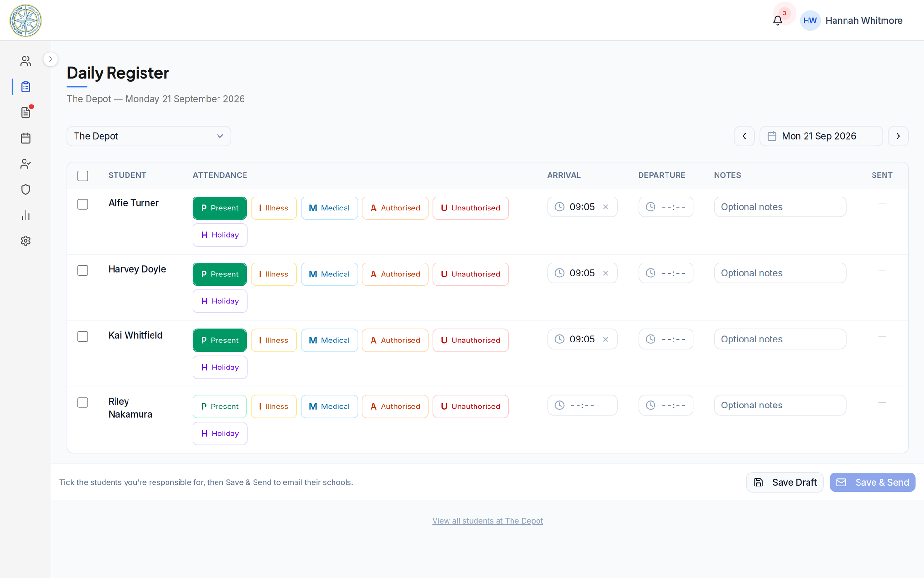Screen dimensions: 924x578
Task: Mark Kai Whitfield as Authorised
Action: [395, 341]
